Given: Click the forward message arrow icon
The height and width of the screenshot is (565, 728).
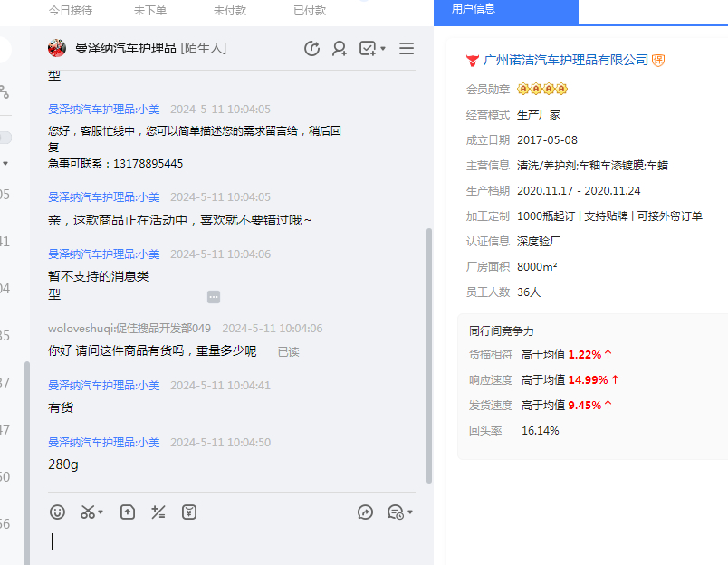Looking at the screenshot, I should (x=366, y=512).
